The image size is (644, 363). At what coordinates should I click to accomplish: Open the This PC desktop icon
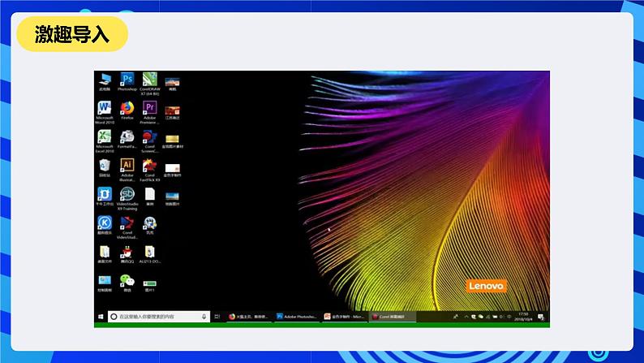[x=105, y=82]
